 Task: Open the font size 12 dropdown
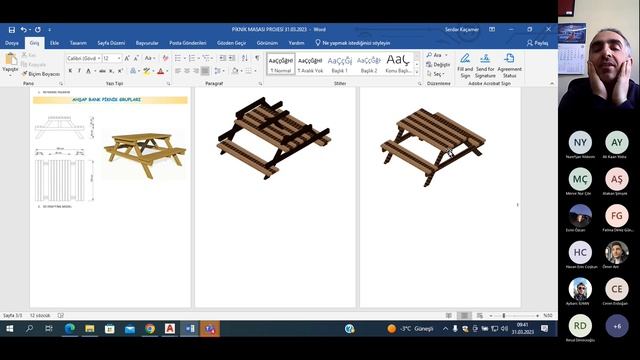click(x=119, y=58)
